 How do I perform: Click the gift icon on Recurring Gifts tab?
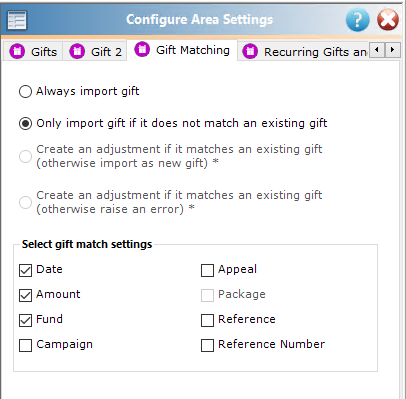pyautogui.click(x=250, y=52)
